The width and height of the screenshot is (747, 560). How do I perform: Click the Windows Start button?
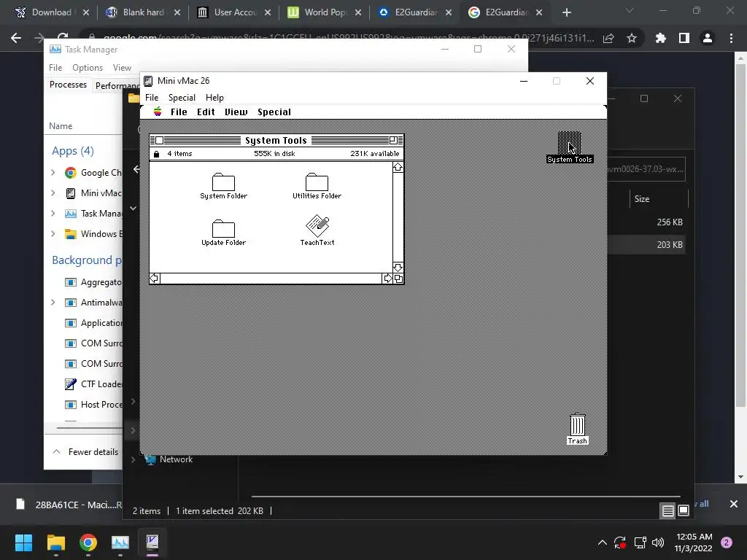tap(23, 542)
